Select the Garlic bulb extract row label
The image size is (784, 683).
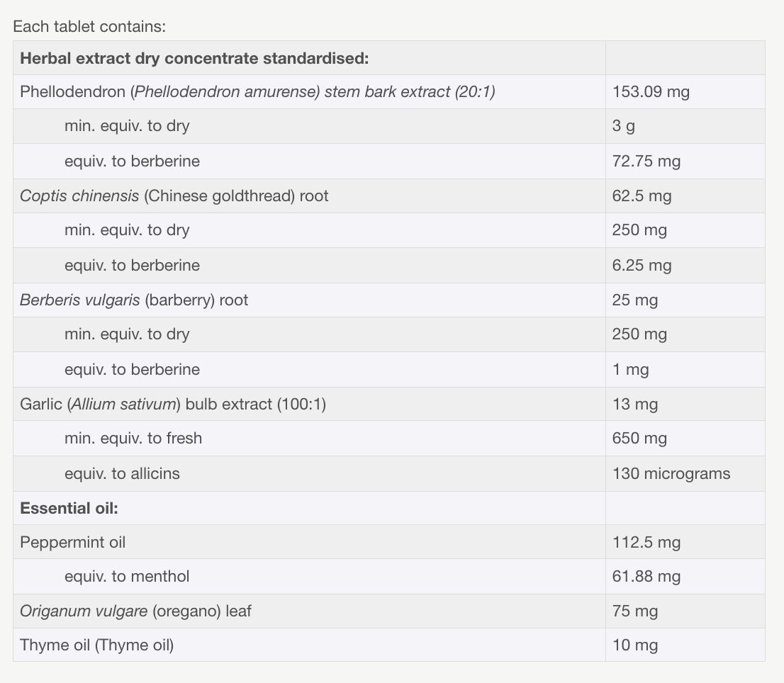(x=173, y=405)
